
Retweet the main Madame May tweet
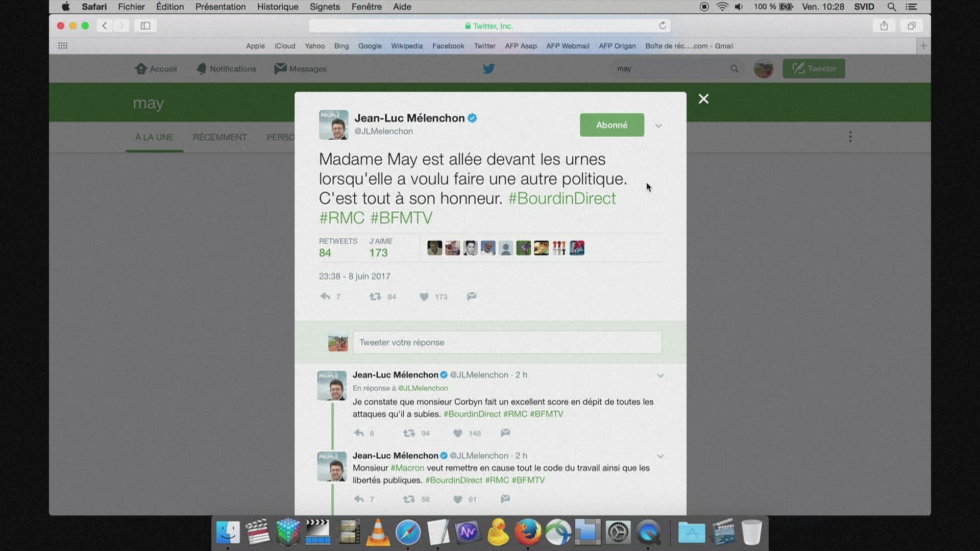click(x=376, y=296)
